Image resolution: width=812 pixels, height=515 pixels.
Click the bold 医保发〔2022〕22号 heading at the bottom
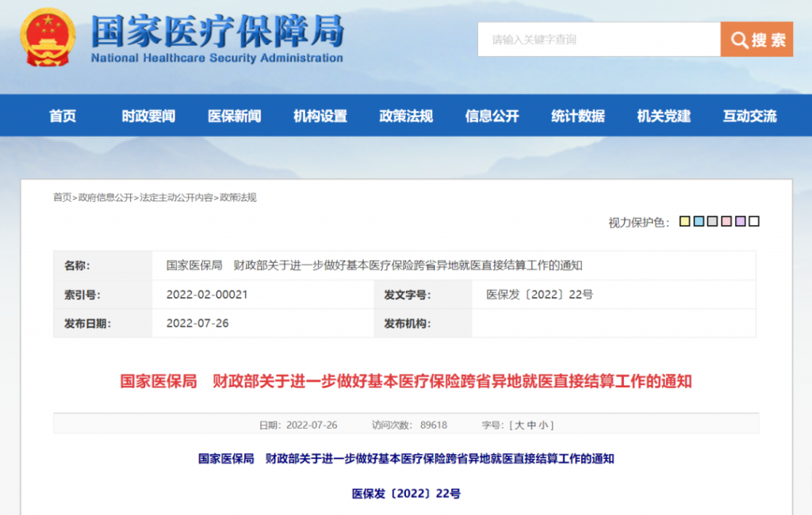[406, 494]
